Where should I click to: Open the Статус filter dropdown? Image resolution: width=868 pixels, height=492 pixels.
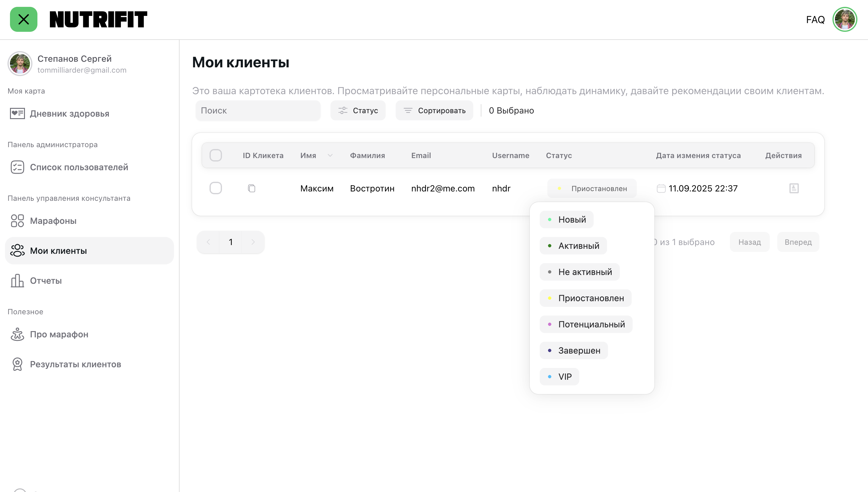point(358,110)
